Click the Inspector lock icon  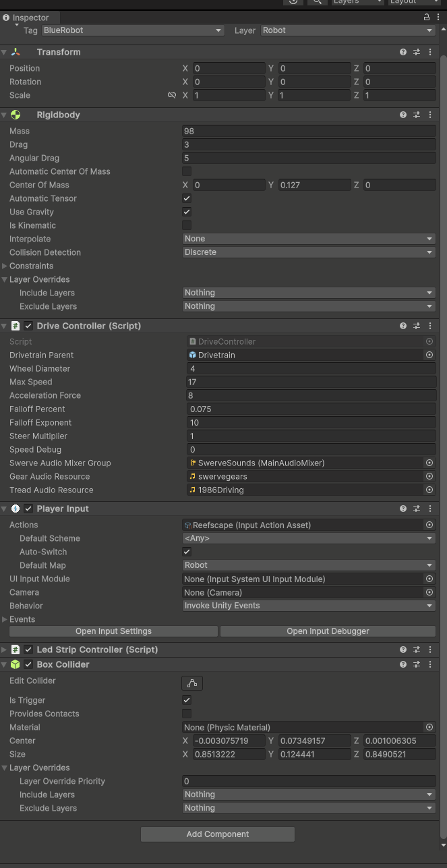coord(427,18)
